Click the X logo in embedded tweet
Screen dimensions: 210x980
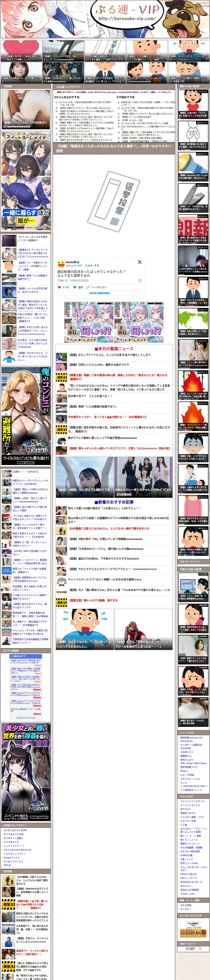pyautogui.click(x=140, y=262)
